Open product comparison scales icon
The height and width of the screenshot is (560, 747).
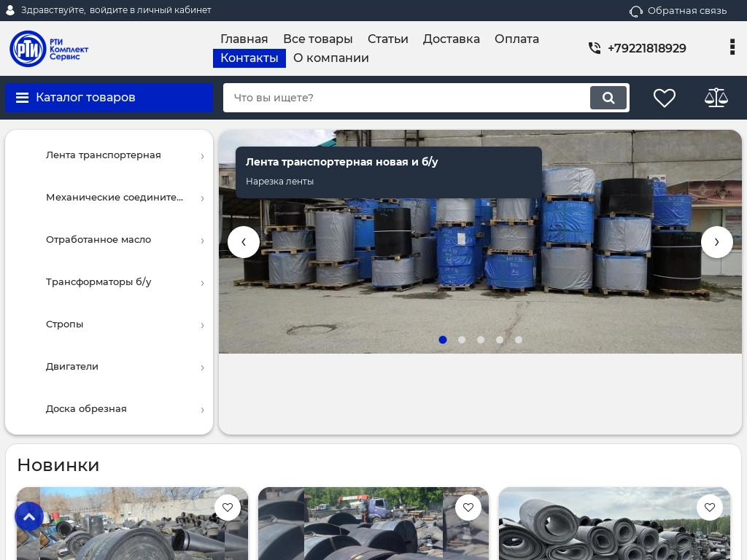(x=716, y=98)
